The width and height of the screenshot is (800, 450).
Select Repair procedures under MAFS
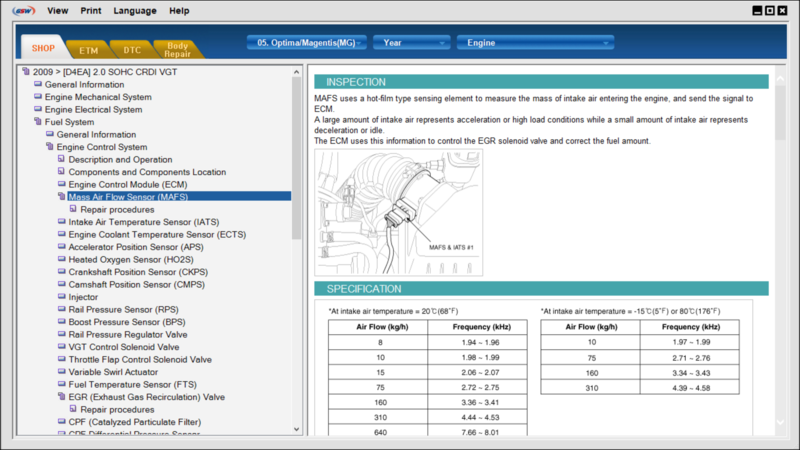click(x=117, y=210)
